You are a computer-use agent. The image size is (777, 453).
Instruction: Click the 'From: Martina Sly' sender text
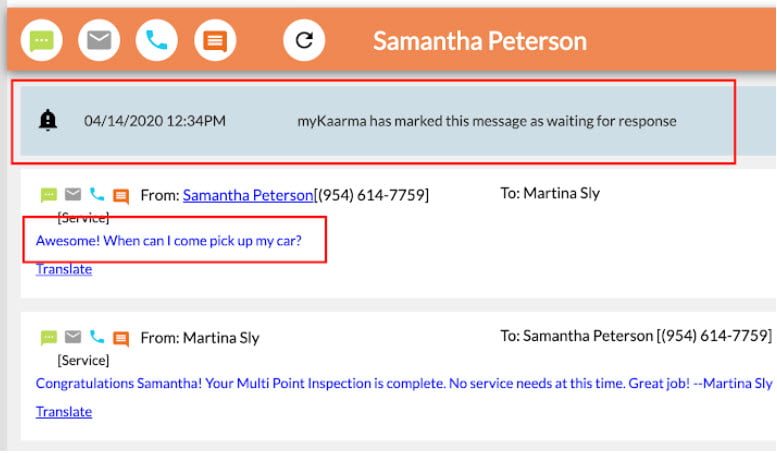click(x=200, y=338)
